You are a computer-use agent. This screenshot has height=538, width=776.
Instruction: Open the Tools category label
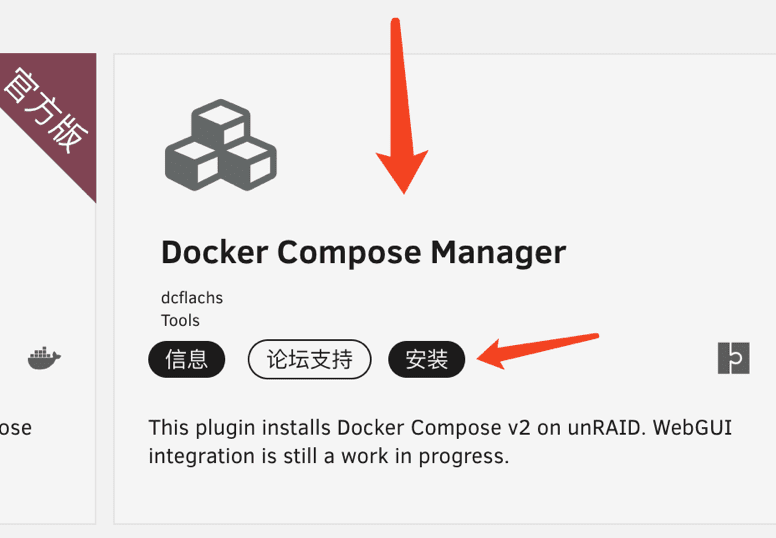(180, 320)
